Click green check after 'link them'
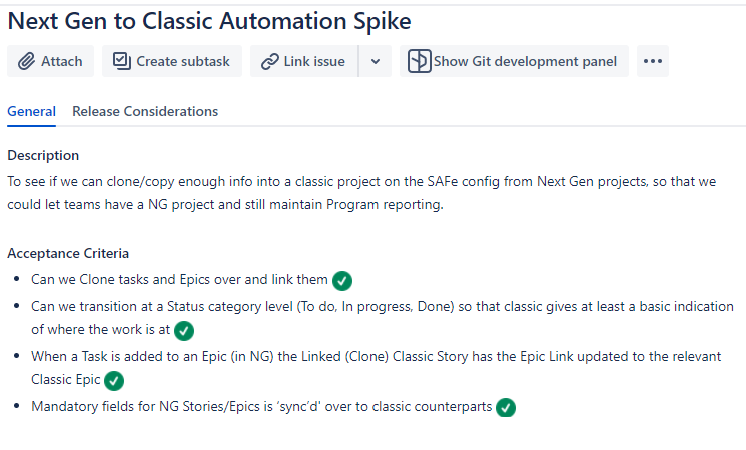The height and width of the screenshot is (450, 746). pos(342,281)
